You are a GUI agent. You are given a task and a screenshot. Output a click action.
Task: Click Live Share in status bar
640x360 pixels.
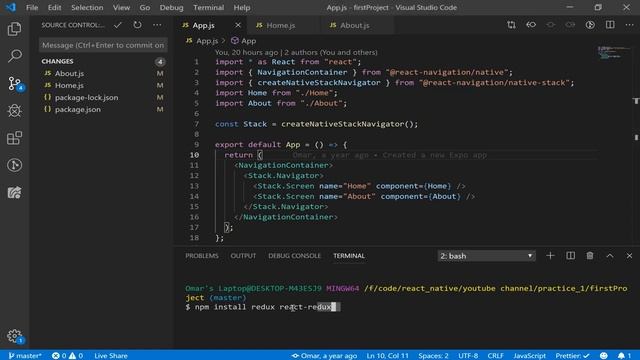[x=111, y=356]
